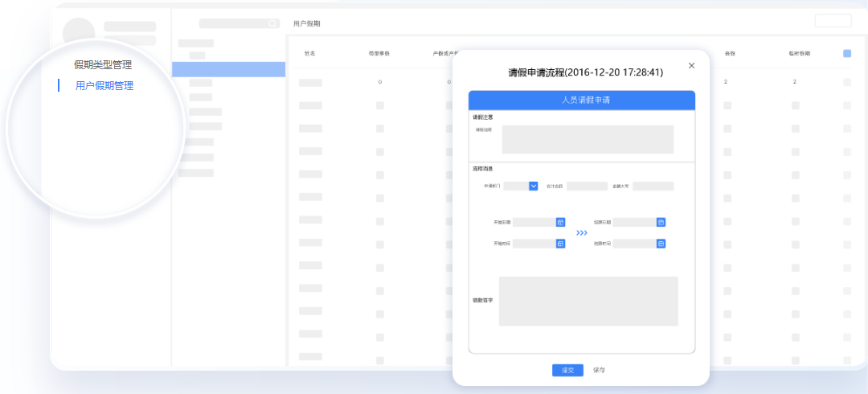This screenshot has height=394, width=868.
Task: Click the 开始时间 picker icon
Action: pos(561,243)
